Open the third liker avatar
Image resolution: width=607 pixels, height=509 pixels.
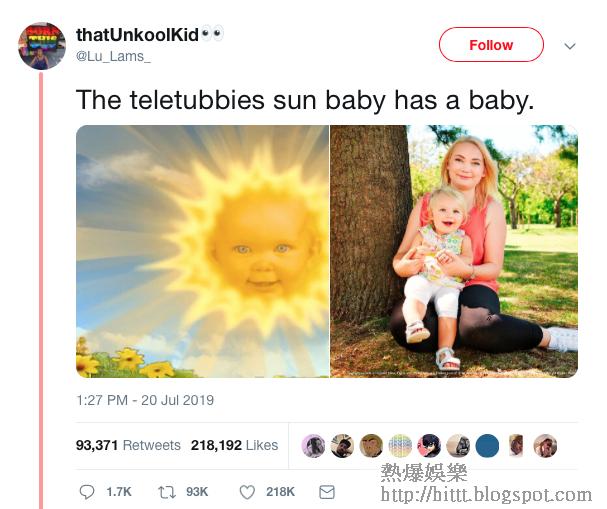coord(371,446)
